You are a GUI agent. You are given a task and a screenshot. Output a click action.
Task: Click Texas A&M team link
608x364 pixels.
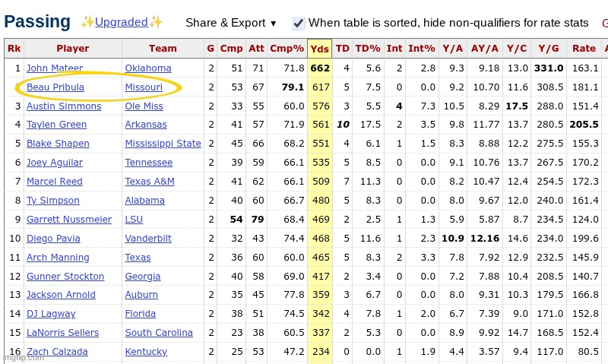[x=150, y=182]
